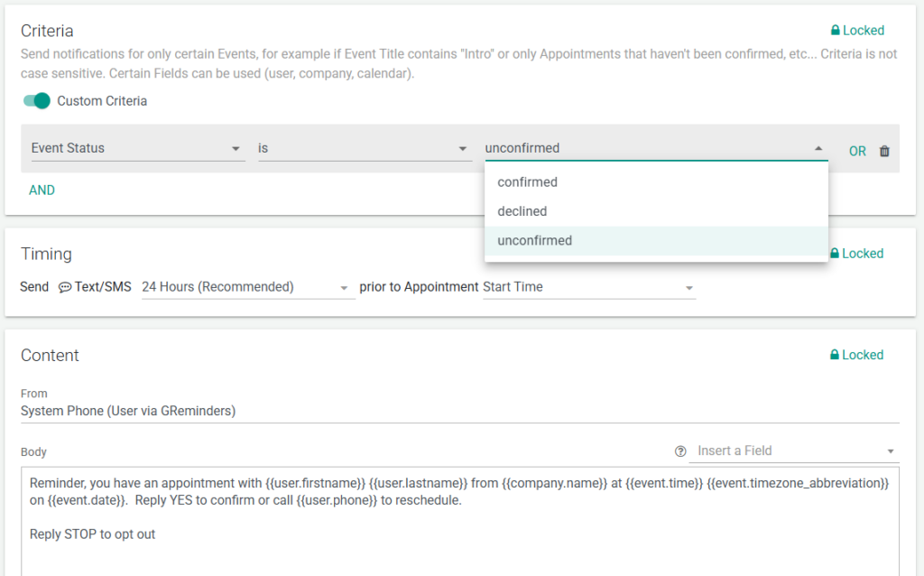Pick "unconfirmed" option in the open list
This screenshot has height=576, width=924.
tap(534, 240)
